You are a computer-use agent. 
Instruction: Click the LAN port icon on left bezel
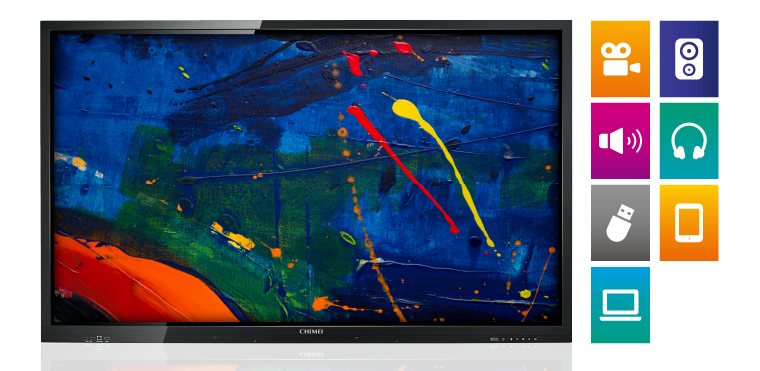pyautogui.click(x=99, y=338)
